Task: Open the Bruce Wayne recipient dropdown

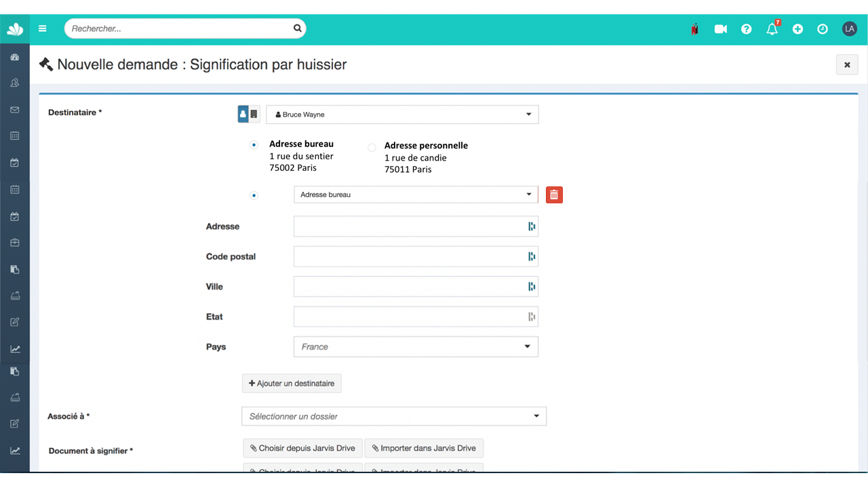Action: point(402,115)
